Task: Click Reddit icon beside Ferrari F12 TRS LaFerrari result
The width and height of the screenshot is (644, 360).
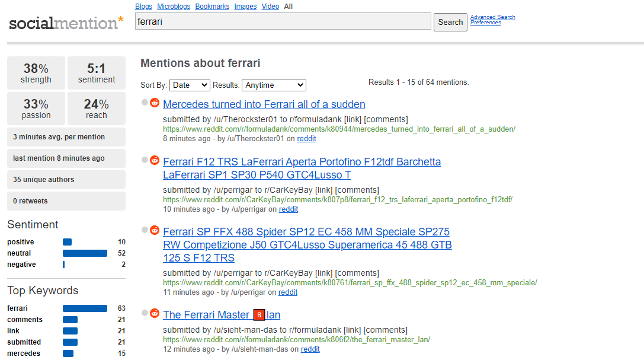Action: tap(155, 160)
